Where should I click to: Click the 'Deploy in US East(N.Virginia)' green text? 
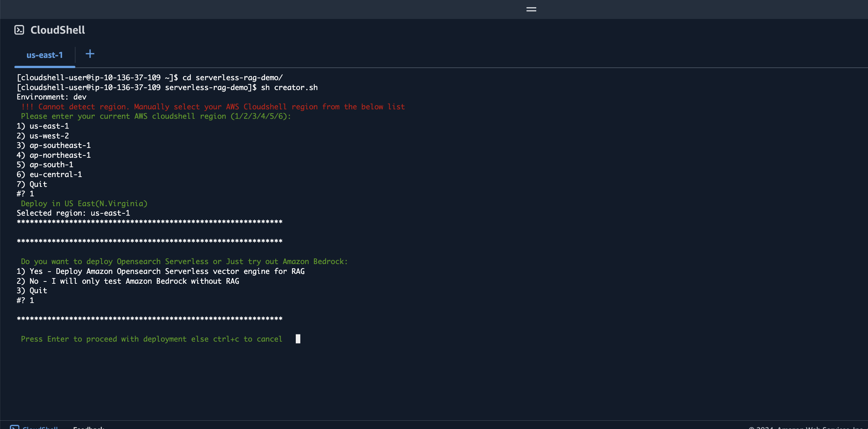[84, 204]
